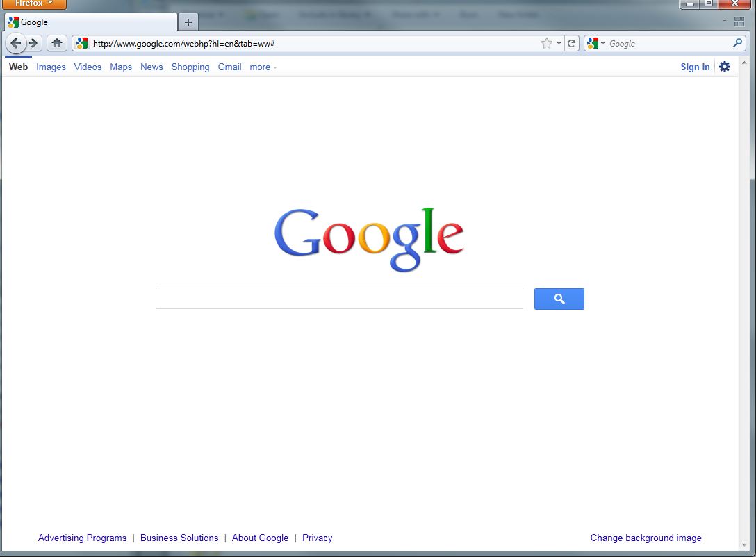Bookmark this page with the star icon

point(546,43)
